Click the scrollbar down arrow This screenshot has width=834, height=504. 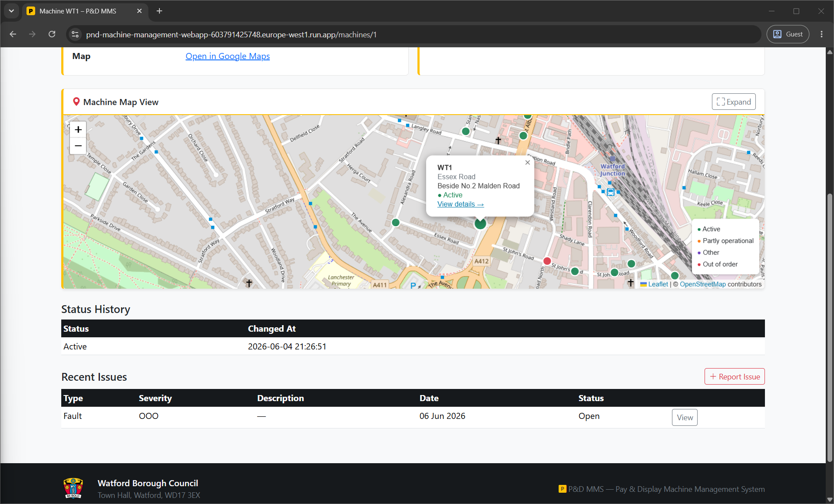(830, 500)
